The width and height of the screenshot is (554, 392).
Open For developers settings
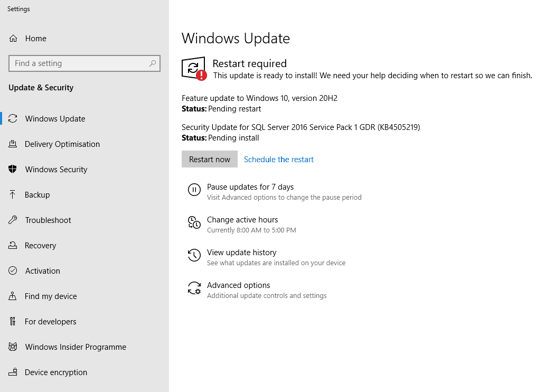coord(50,322)
